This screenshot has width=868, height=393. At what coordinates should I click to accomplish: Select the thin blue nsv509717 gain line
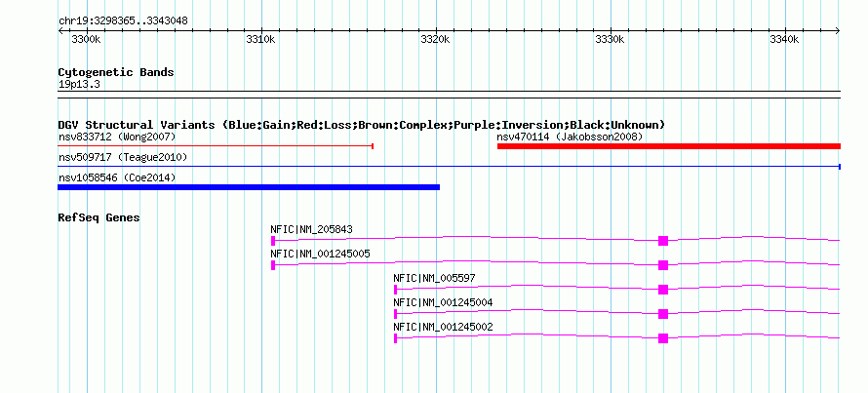click(450, 166)
